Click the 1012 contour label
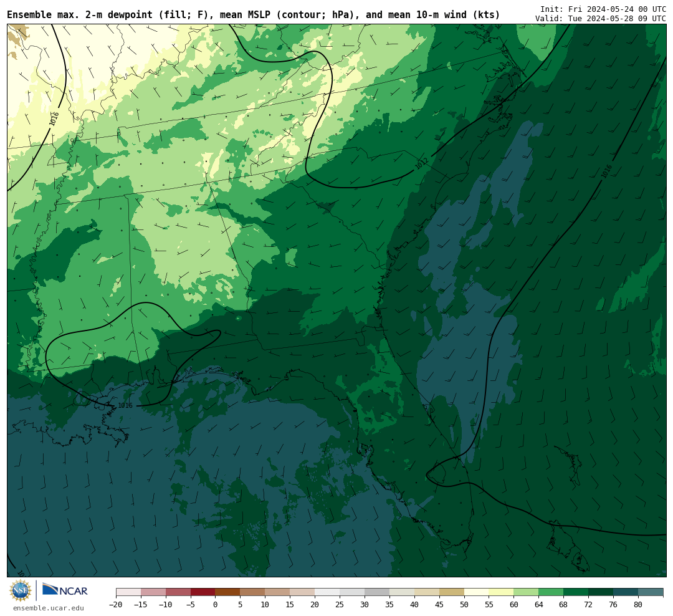This screenshot has width=673, height=616. [x=421, y=163]
